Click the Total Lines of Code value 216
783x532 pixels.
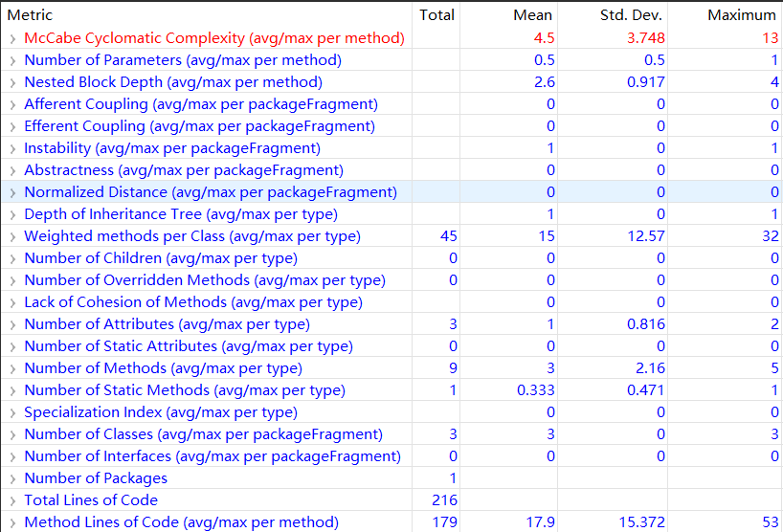444,500
